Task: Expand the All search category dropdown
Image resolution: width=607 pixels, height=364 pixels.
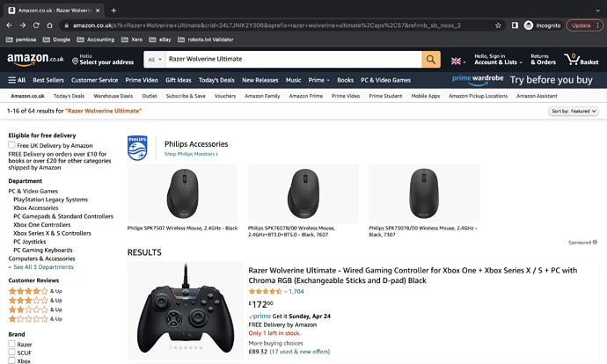Action: pyautogui.click(x=154, y=59)
